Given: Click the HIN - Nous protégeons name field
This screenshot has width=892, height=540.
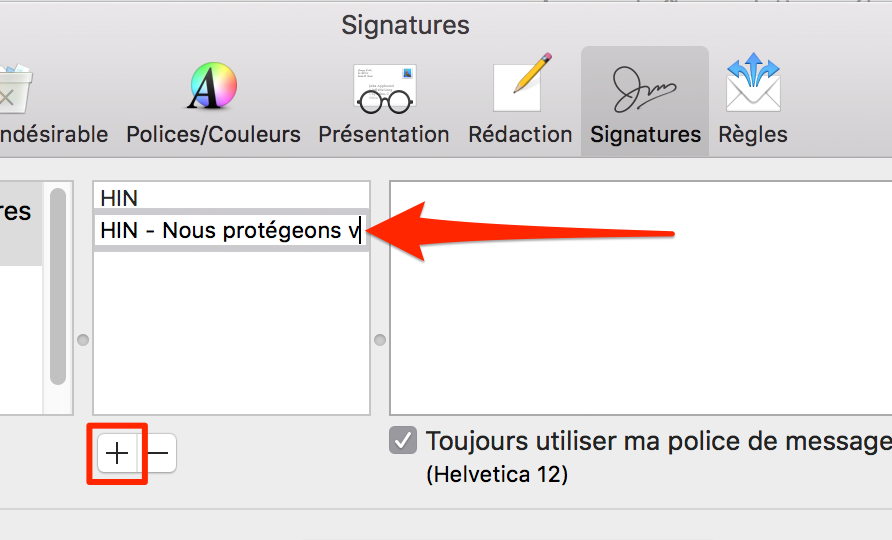Looking at the screenshot, I should tap(232, 230).
